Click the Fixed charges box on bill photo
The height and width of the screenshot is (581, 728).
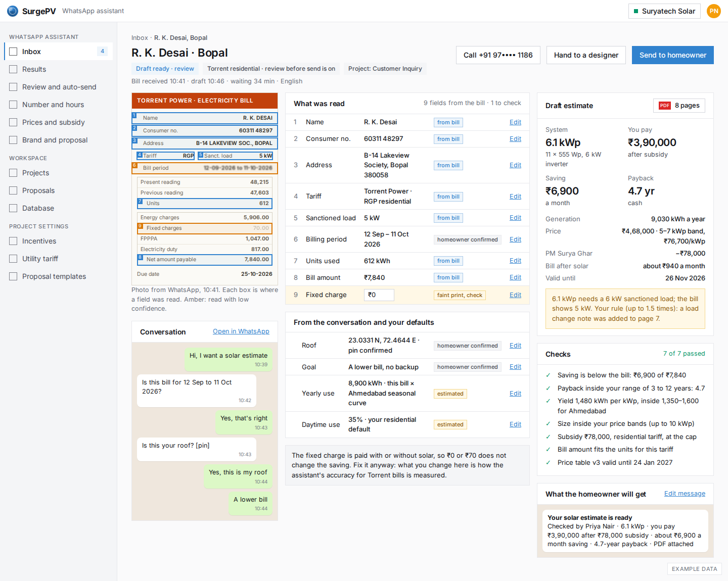(205, 228)
